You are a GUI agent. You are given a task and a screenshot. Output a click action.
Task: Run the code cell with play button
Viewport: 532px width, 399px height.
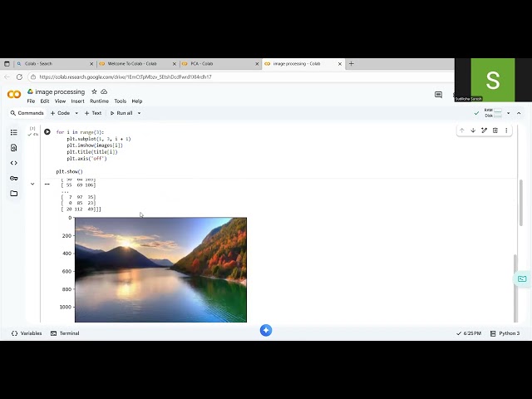(x=47, y=131)
